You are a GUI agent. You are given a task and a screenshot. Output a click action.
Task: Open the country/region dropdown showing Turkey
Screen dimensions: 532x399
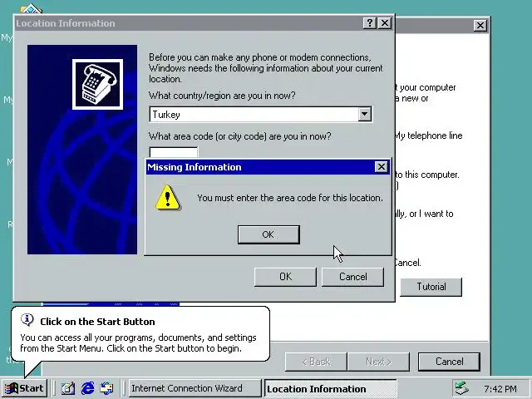coord(364,114)
